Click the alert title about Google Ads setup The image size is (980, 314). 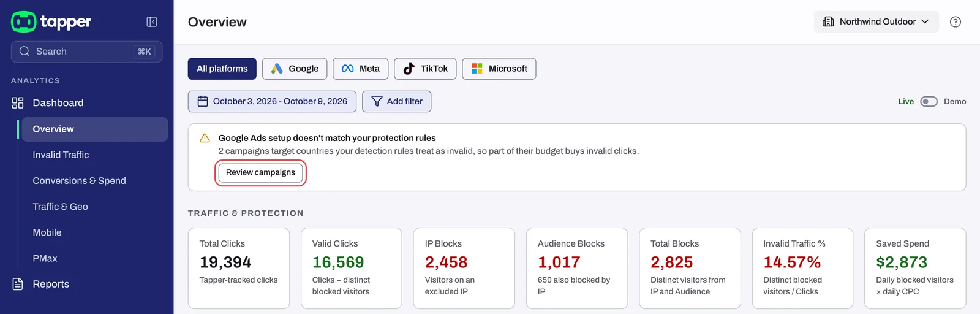(x=327, y=138)
